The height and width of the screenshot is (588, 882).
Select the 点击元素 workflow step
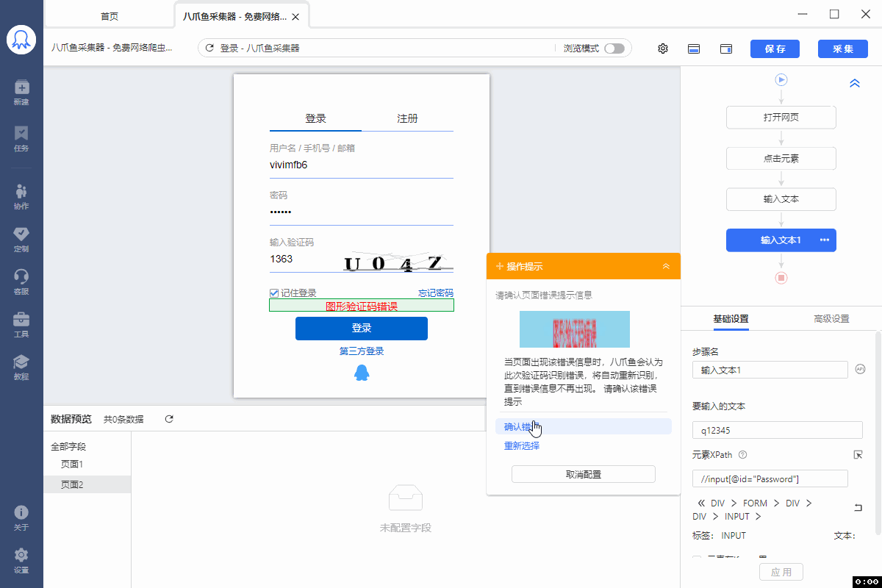click(781, 158)
